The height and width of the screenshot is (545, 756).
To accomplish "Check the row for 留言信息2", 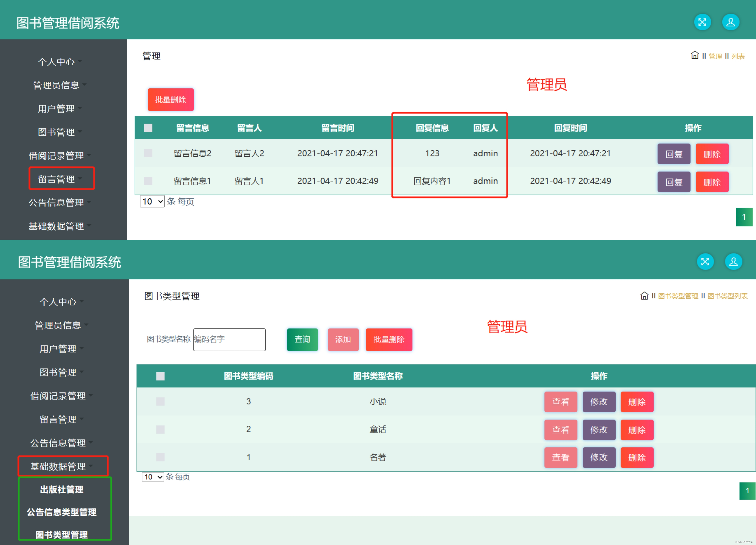I will [148, 153].
